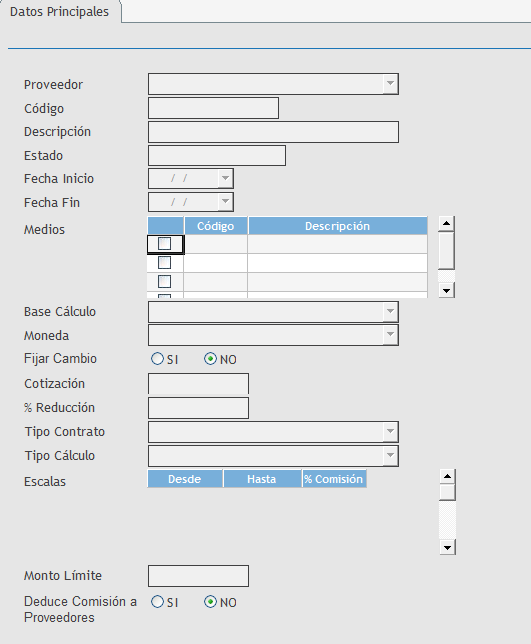Check the second Medios row checkbox

tap(164, 262)
